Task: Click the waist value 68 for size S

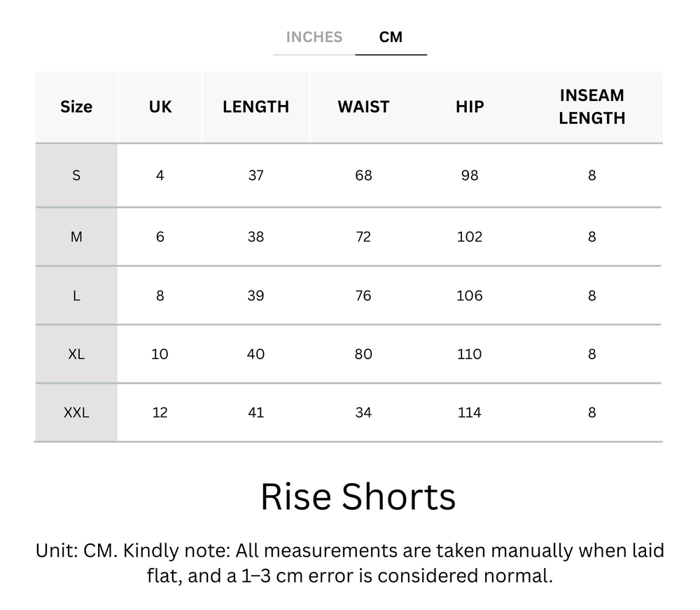Action: [x=363, y=175]
